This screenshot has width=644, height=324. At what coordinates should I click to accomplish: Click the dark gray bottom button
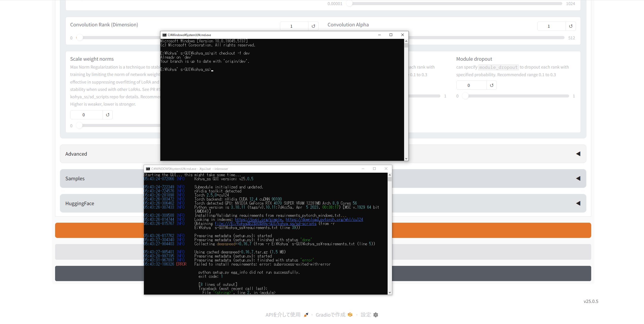tap(323, 273)
